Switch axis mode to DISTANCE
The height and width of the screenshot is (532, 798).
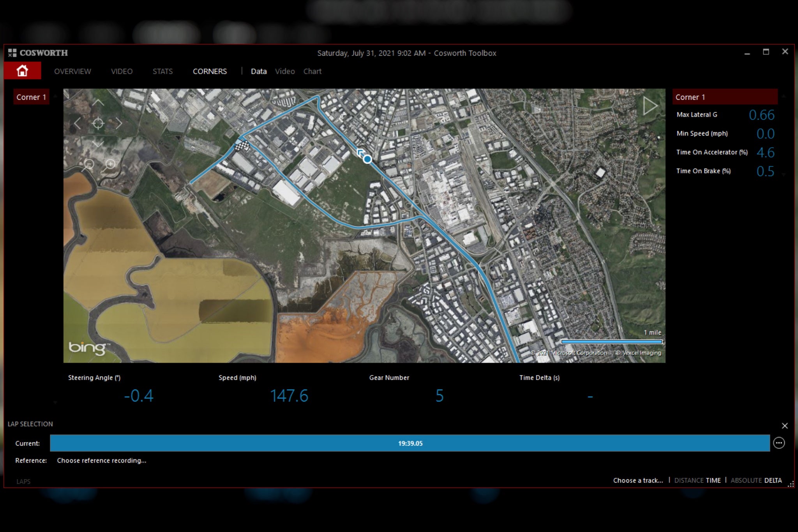pos(689,480)
